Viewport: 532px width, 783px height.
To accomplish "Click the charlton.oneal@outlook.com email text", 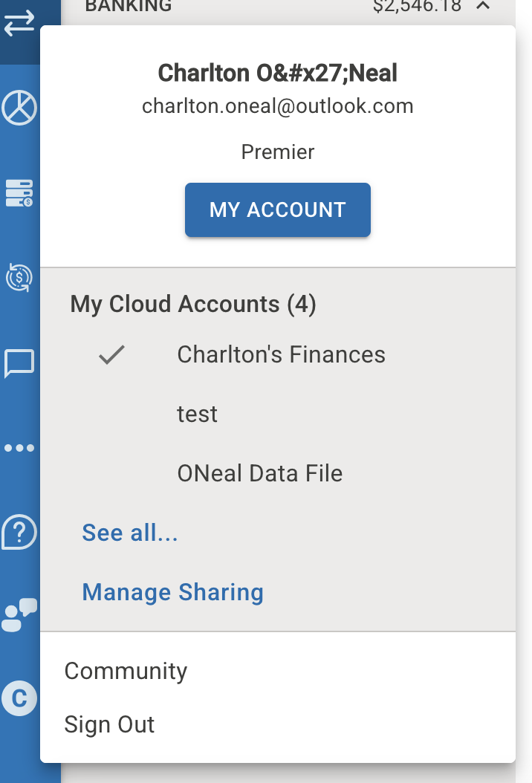I will [278, 106].
